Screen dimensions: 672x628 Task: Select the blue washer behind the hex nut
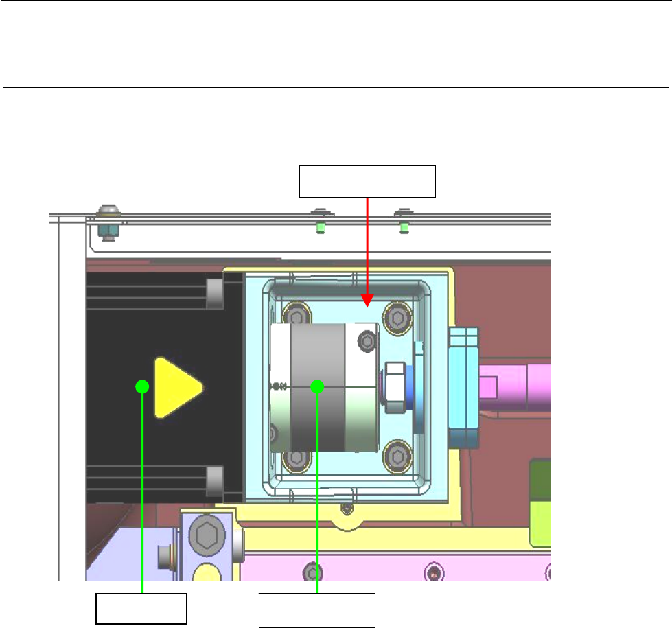pyautogui.click(x=409, y=388)
